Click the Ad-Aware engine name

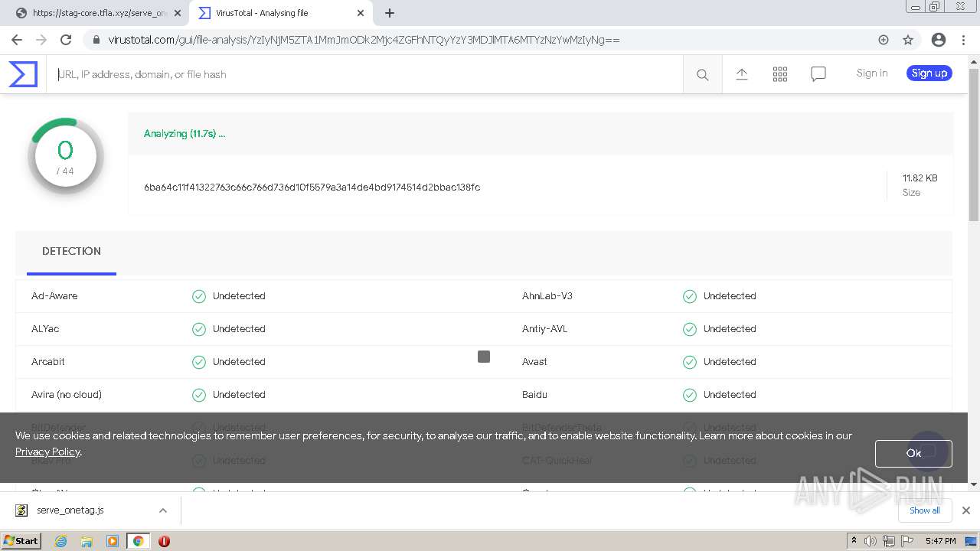pyautogui.click(x=54, y=296)
